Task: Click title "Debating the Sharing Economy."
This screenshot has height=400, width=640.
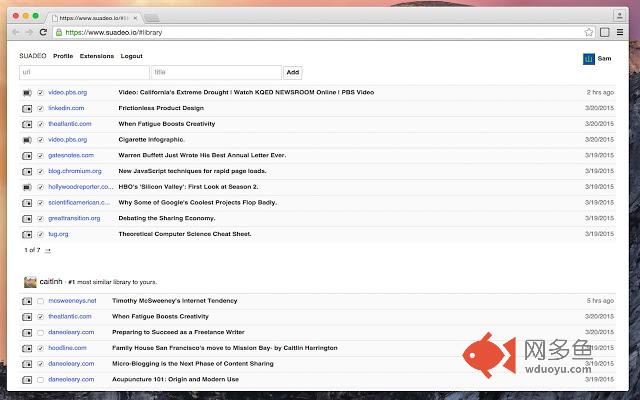Action: [167, 218]
